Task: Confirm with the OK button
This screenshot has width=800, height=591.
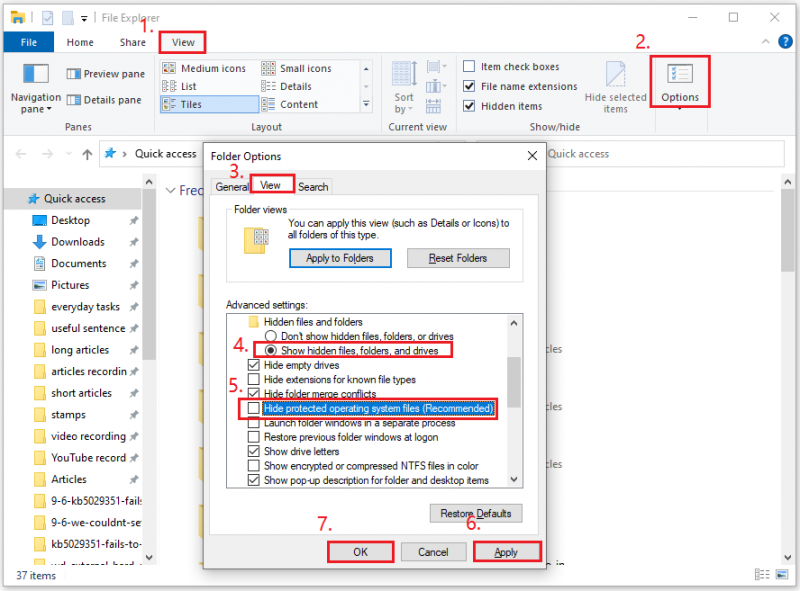Action: click(361, 552)
